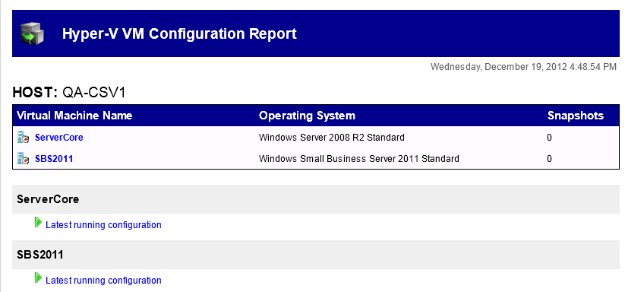The height and width of the screenshot is (292, 644).
Task: Click the VM icon beside ServerCore
Action: click(24, 138)
